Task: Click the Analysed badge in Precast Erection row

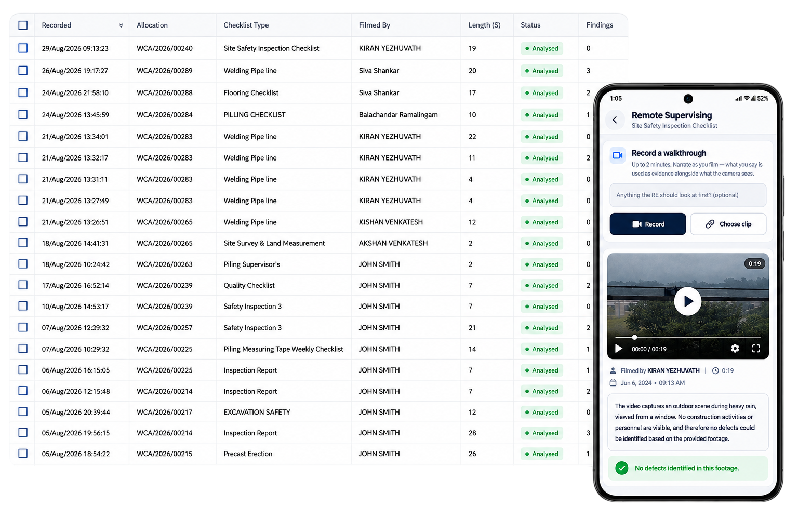Action: 541,454
